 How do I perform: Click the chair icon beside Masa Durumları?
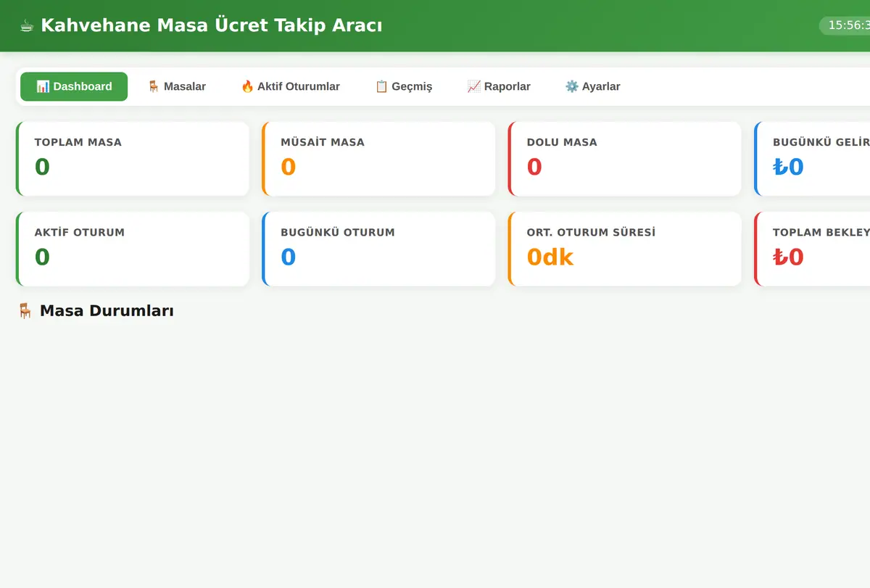(x=25, y=311)
